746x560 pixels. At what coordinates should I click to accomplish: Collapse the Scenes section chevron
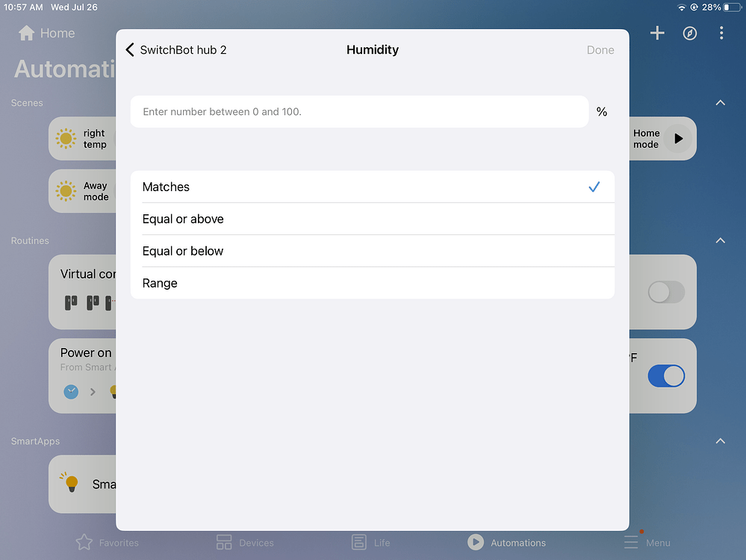pyautogui.click(x=720, y=102)
